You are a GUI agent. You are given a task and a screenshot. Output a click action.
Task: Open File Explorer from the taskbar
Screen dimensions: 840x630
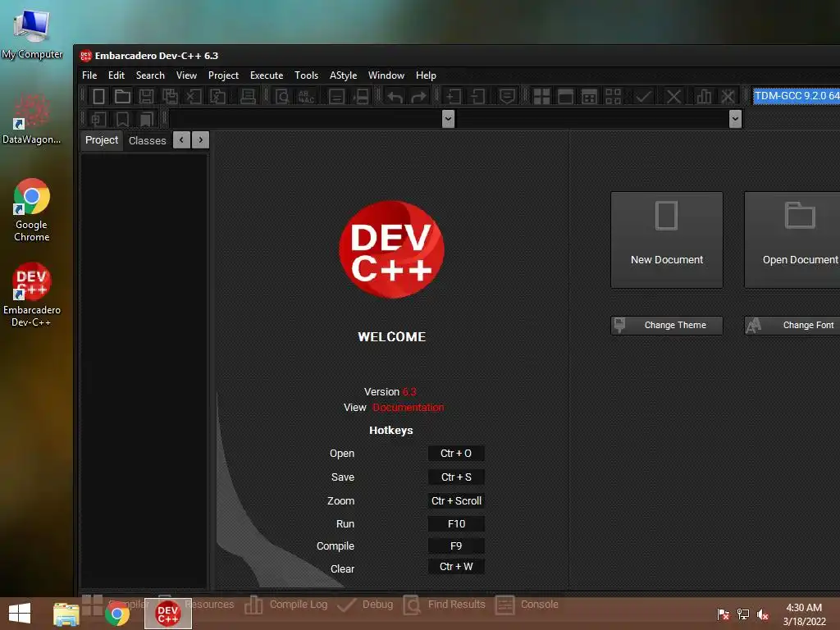[66, 614]
